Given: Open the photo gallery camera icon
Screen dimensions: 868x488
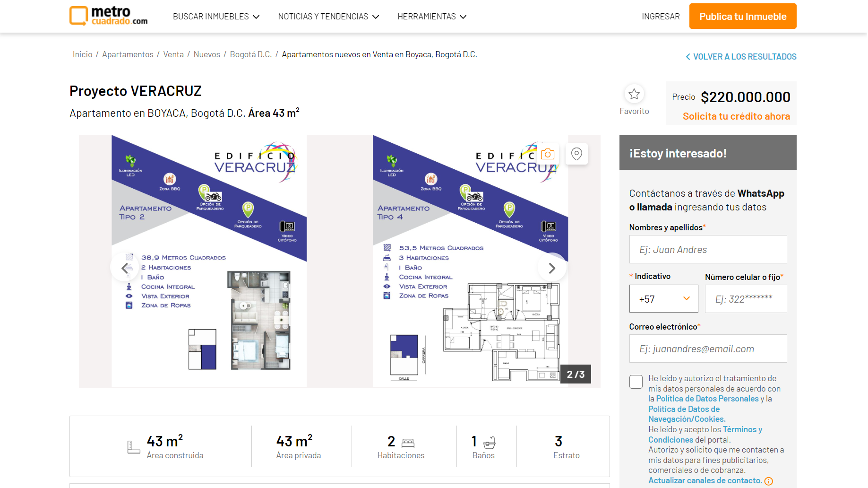Looking at the screenshot, I should point(548,154).
